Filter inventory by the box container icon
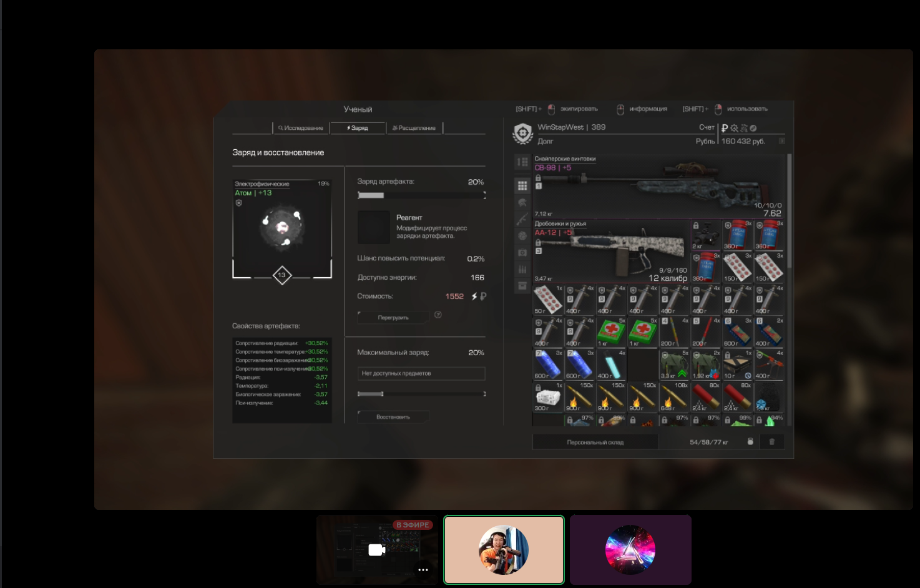 [x=522, y=286]
